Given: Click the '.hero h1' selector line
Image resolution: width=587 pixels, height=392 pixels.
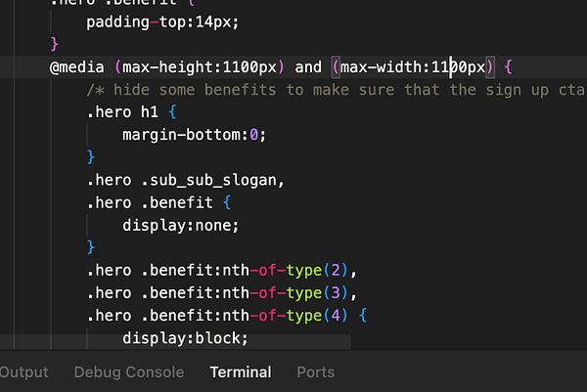Looking at the screenshot, I should point(131,112).
